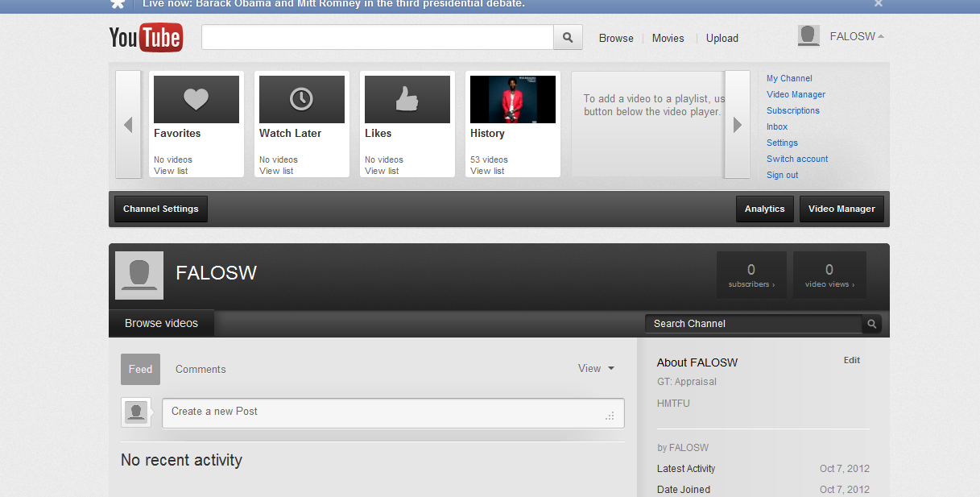Click the '53 videos' History count
980x497 pixels.
click(x=489, y=159)
